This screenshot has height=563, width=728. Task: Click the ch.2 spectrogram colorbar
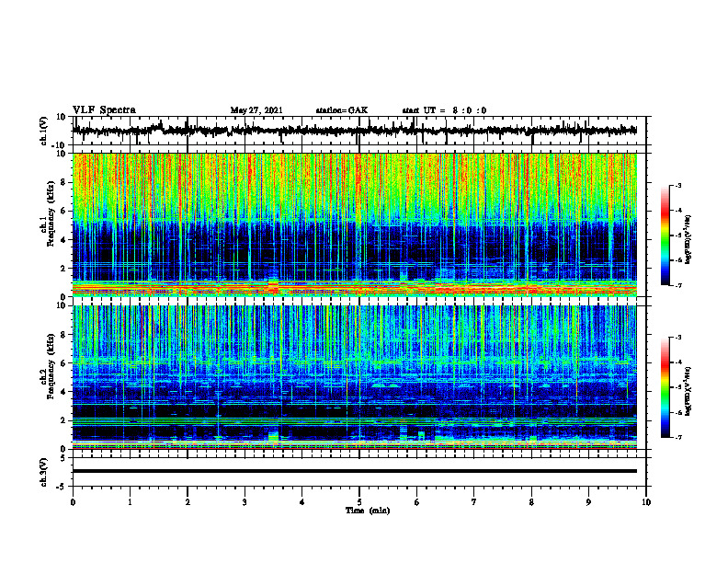pos(665,387)
